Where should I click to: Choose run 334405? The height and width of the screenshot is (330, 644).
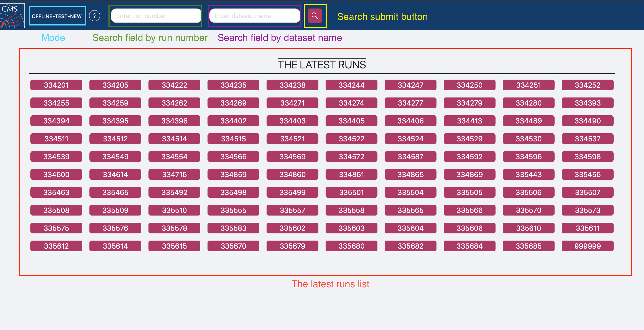coord(351,121)
